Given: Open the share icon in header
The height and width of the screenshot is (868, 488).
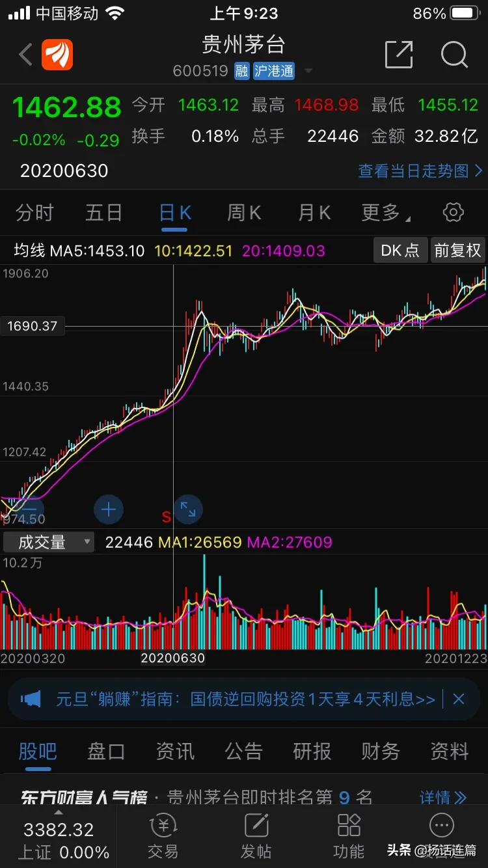Looking at the screenshot, I should point(399,55).
